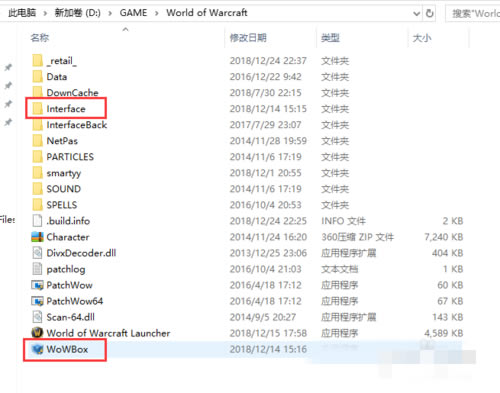Open the _retail_ folder icon
500x393 pixels.
point(38,61)
